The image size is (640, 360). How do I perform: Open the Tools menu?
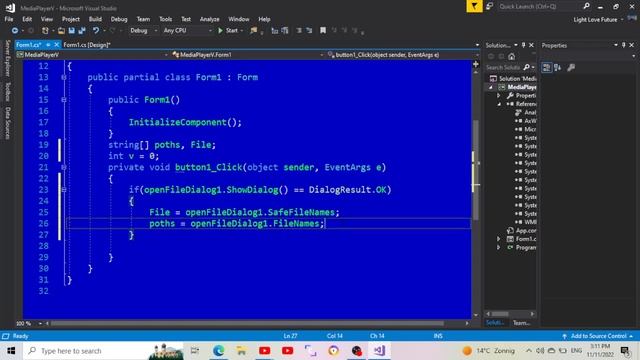[165, 19]
